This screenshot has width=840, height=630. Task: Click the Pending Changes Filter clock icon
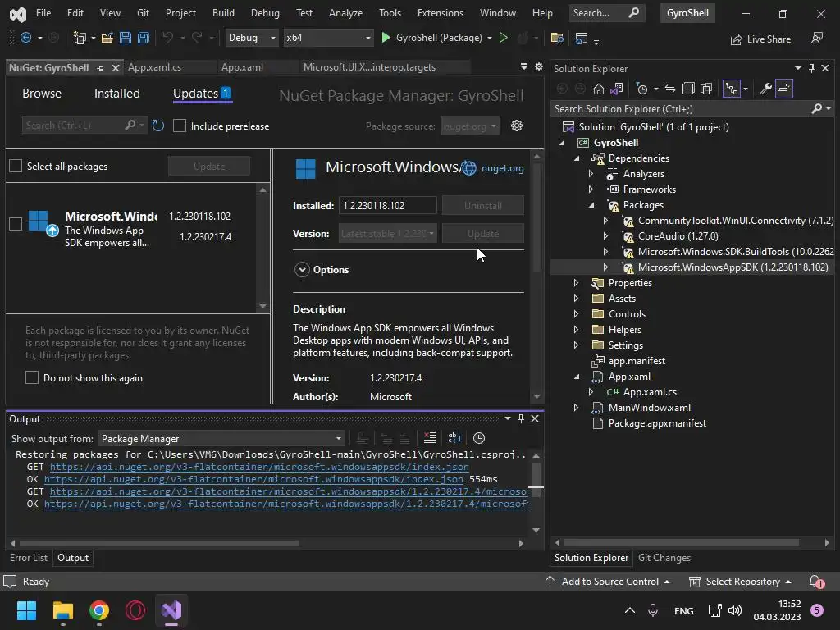(641, 89)
